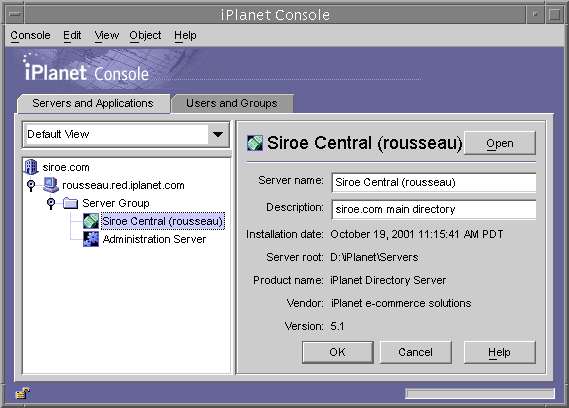Minimize the iPlanet Console window
The height and width of the screenshot is (408, 569).
click(535, 15)
